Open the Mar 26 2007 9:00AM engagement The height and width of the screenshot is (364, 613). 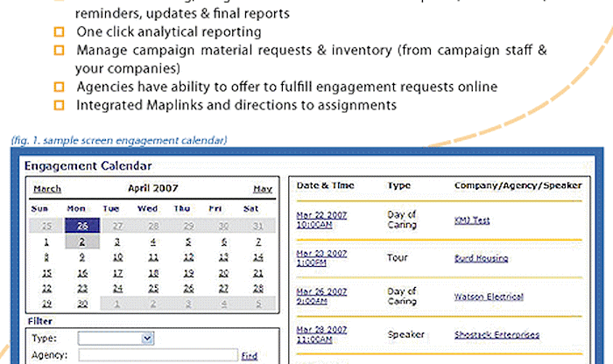[x=320, y=296]
